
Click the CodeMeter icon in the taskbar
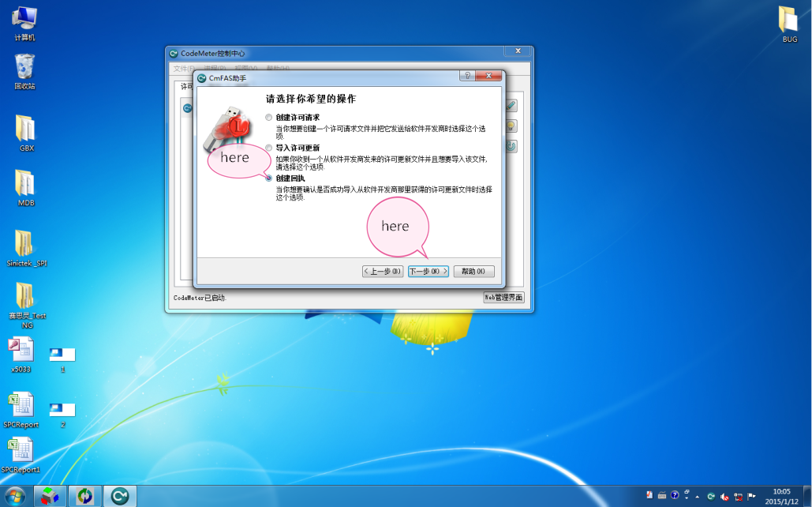click(x=120, y=496)
